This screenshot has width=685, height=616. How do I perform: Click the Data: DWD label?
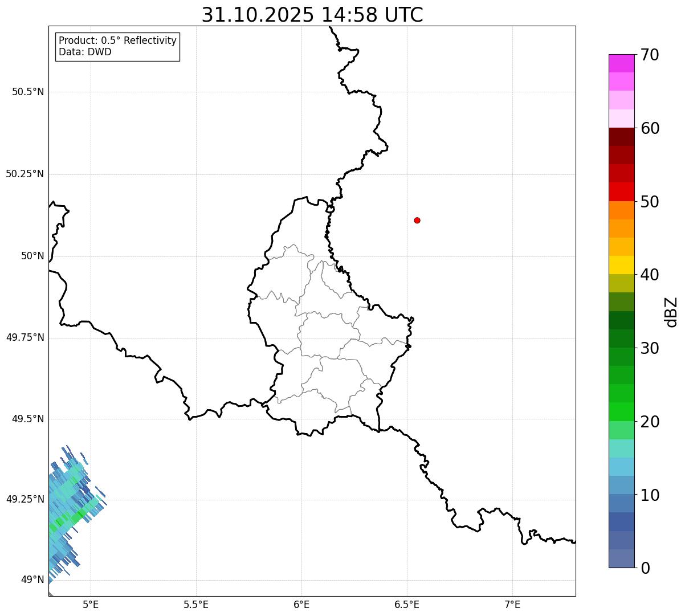coord(85,52)
